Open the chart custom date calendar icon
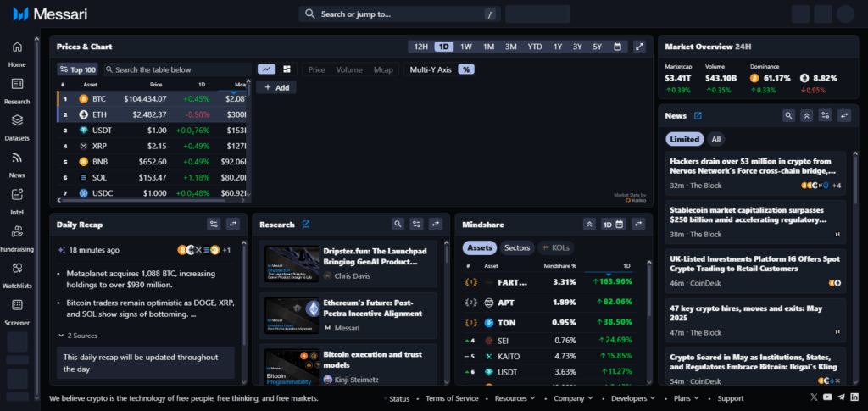This screenshot has height=411, width=868. (618, 47)
